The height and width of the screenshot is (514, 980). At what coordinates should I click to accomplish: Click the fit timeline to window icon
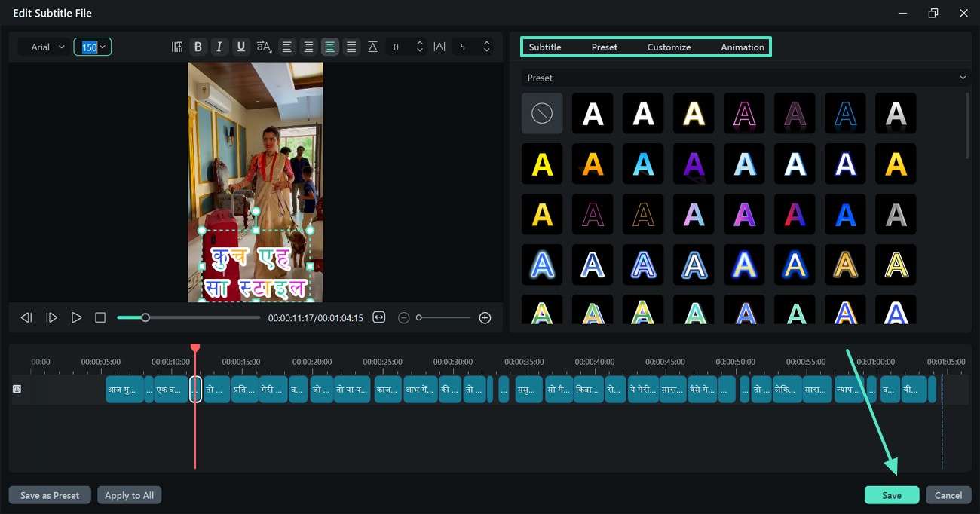click(x=379, y=317)
